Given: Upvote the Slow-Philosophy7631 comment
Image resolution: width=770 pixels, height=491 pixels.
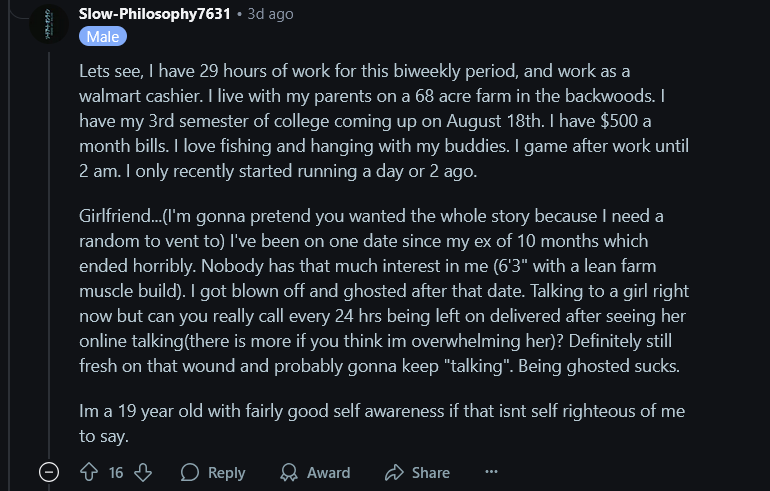Looking at the screenshot, I should coord(89,472).
